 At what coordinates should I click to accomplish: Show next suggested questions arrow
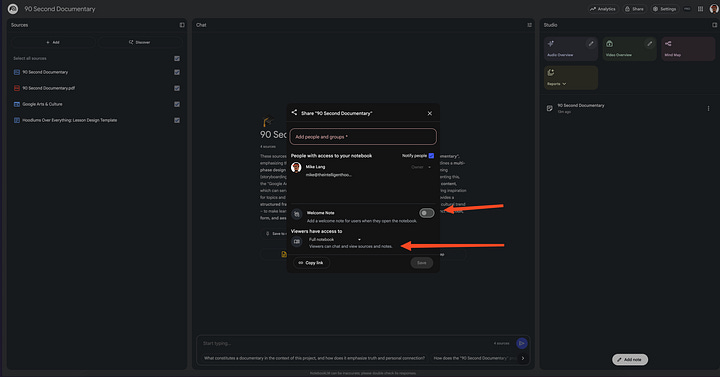(523, 358)
